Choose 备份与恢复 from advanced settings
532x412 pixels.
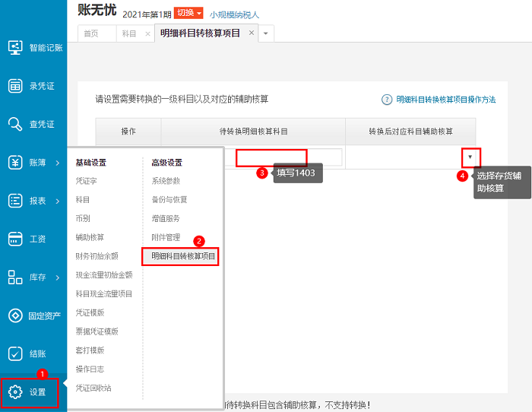pyautogui.click(x=169, y=200)
